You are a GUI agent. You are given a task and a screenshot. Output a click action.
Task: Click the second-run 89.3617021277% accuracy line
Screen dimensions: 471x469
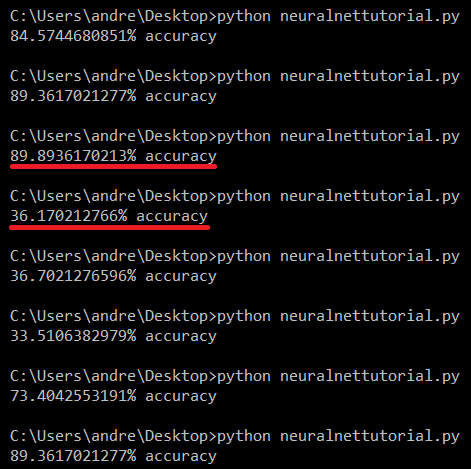point(113,96)
